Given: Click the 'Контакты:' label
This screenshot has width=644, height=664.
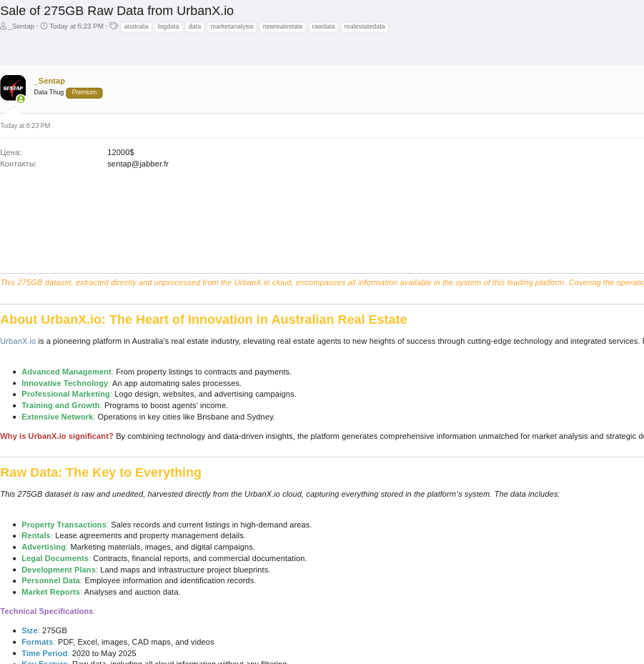Looking at the screenshot, I should [19, 164].
